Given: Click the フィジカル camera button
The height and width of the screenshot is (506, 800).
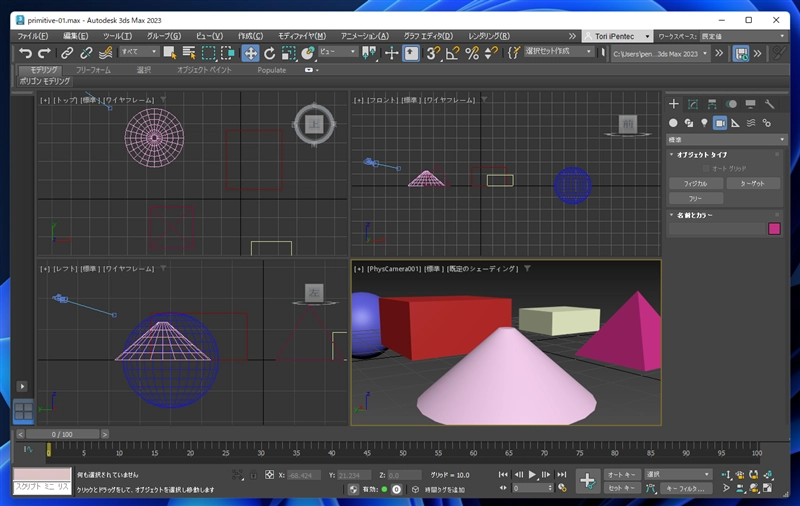Looking at the screenshot, I should (695, 184).
